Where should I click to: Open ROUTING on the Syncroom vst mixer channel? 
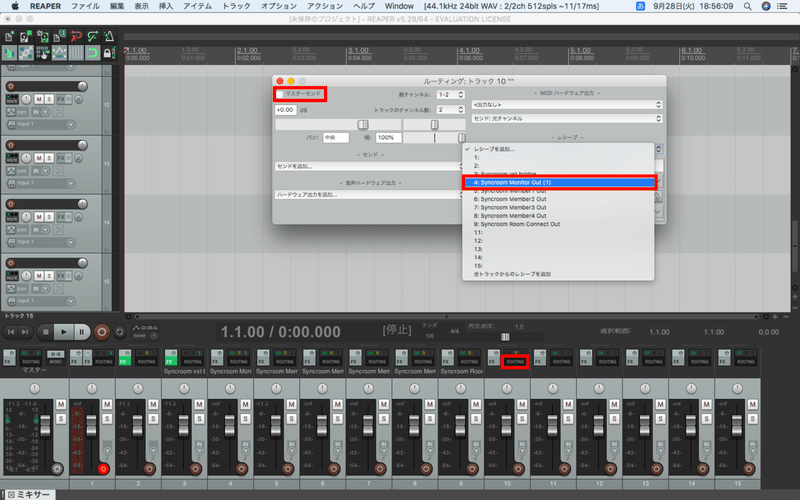192,361
